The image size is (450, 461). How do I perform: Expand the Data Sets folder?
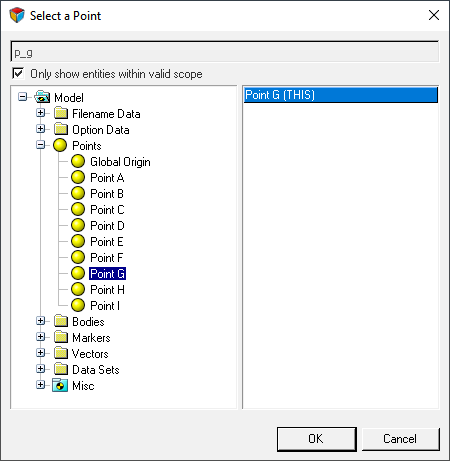point(41,369)
